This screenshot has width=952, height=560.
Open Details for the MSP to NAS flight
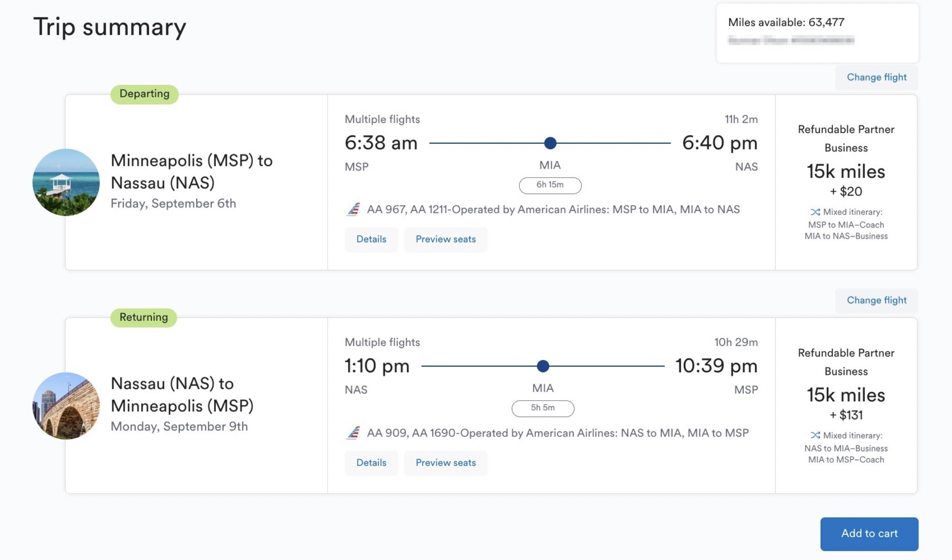point(371,239)
